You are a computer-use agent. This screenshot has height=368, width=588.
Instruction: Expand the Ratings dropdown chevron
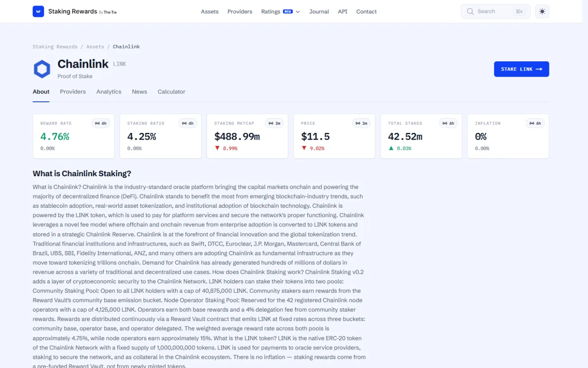click(x=298, y=12)
